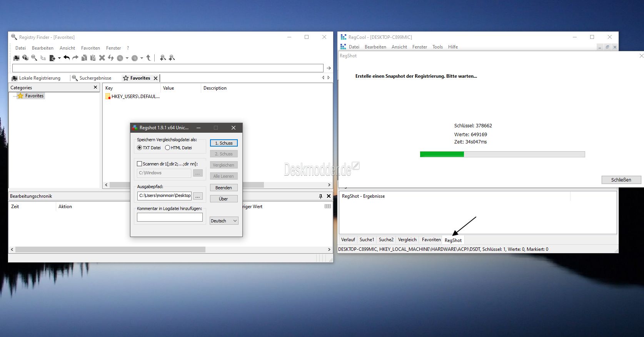Click the Beenden button in Regshot
644x337 pixels.
pyautogui.click(x=224, y=188)
